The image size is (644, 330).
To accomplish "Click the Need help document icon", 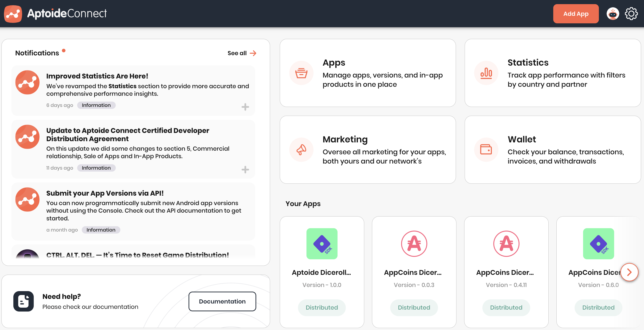I will 24,301.
